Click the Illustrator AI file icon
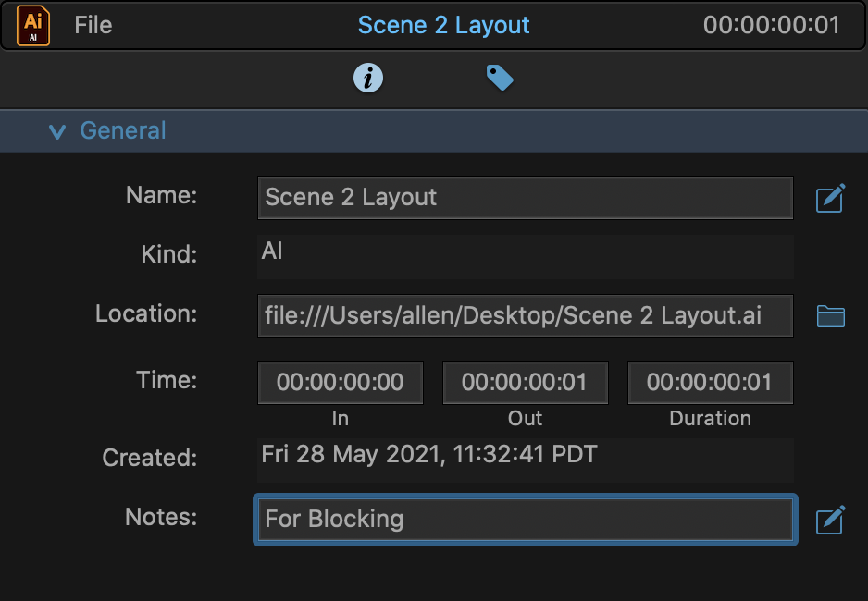Screen dimensions: 868x601 tap(33, 26)
